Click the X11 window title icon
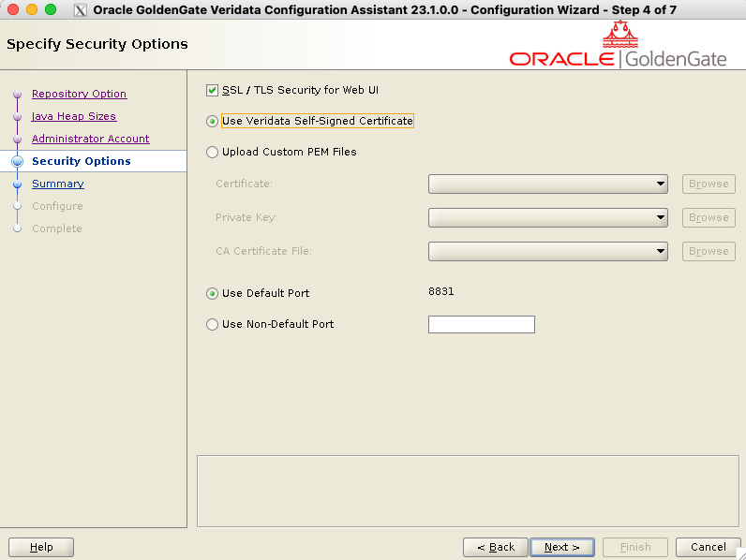The height and width of the screenshot is (560, 746). point(81,10)
